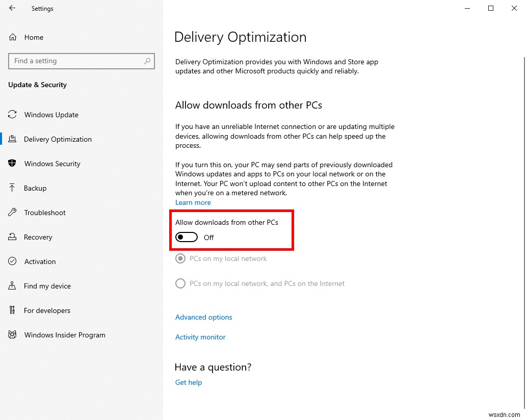The height and width of the screenshot is (420, 526).
Task: Select the Recovery option
Action: [x=38, y=237]
